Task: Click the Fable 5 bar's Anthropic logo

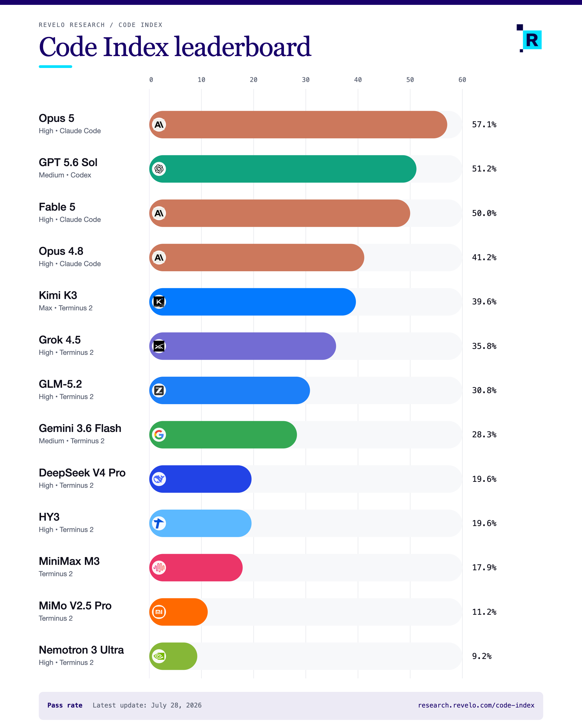Action: (159, 213)
